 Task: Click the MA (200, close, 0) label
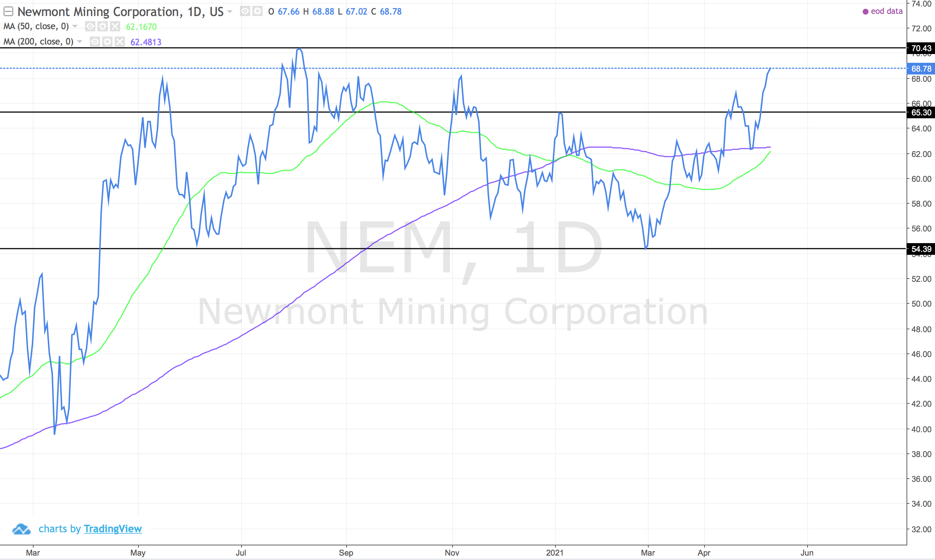(x=38, y=42)
